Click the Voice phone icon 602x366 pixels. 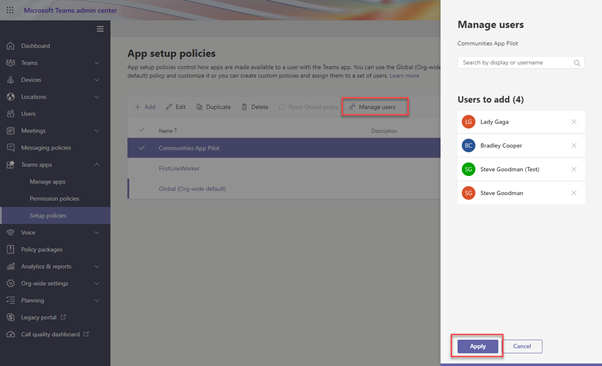(10, 232)
